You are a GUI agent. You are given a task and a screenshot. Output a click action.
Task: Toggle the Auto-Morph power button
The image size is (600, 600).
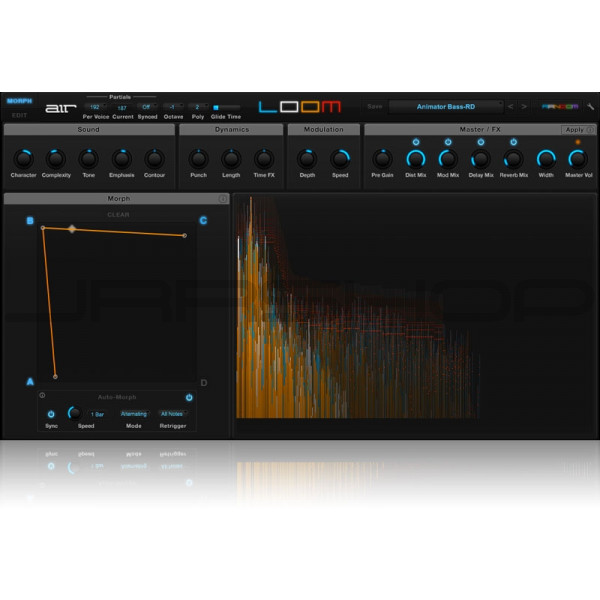tap(189, 398)
